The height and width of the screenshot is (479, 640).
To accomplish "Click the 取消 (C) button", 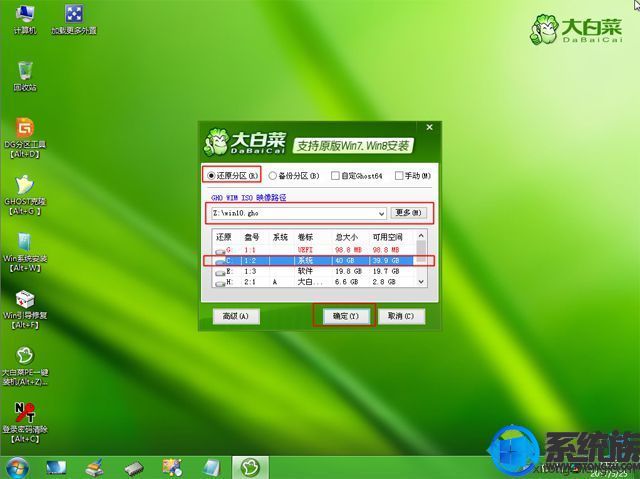I will click(x=401, y=316).
